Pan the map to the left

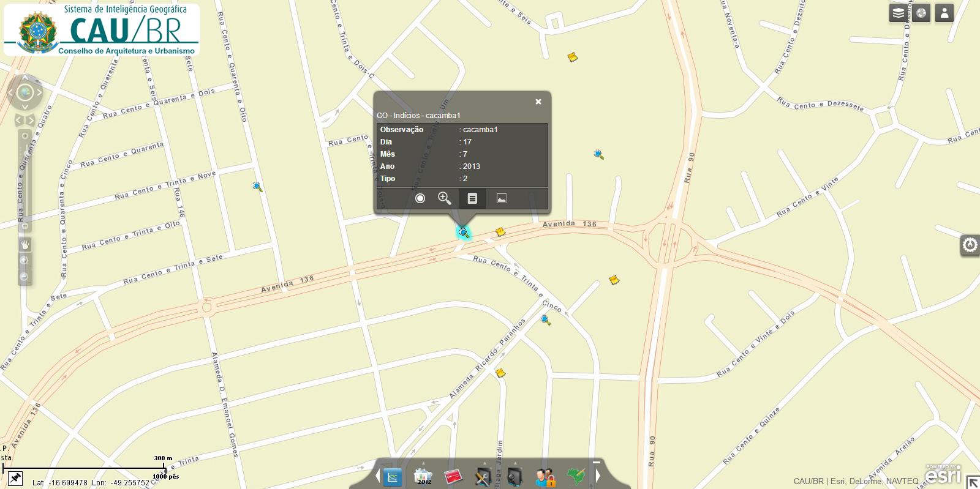click(11, 93)
